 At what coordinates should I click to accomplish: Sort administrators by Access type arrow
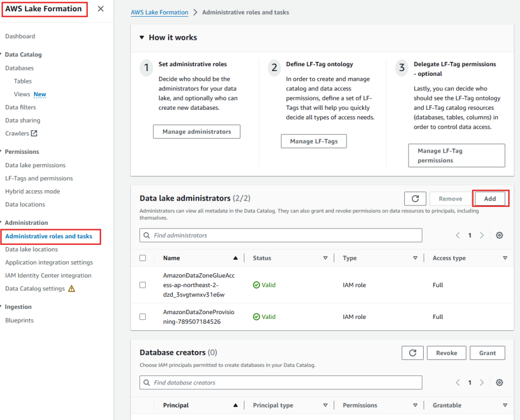(x=505, y=258)
